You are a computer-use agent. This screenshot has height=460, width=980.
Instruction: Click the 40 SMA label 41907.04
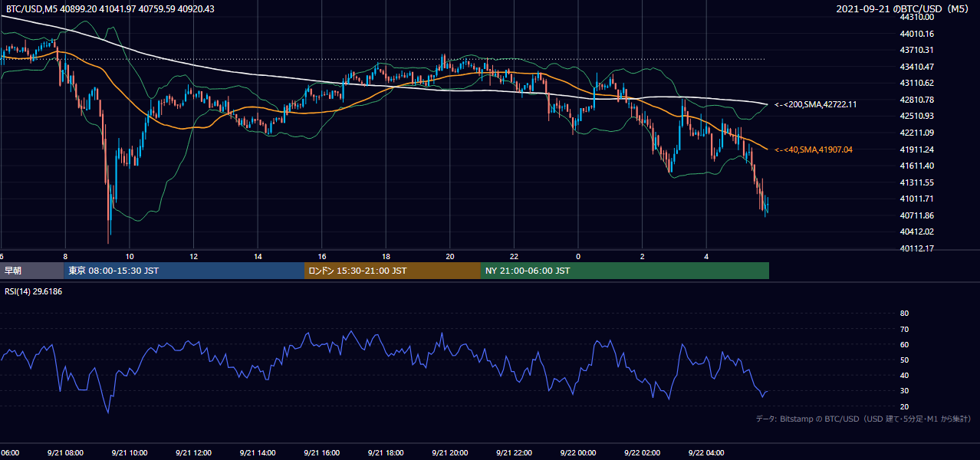(x=814, y=149)
